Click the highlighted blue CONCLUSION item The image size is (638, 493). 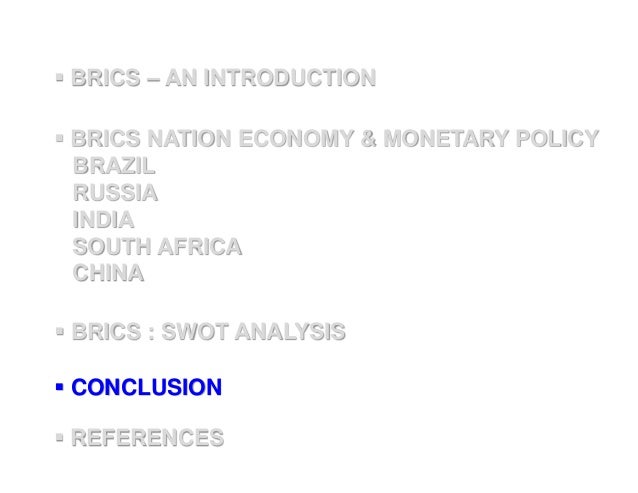pyautogui.click(x=146, y=386)
